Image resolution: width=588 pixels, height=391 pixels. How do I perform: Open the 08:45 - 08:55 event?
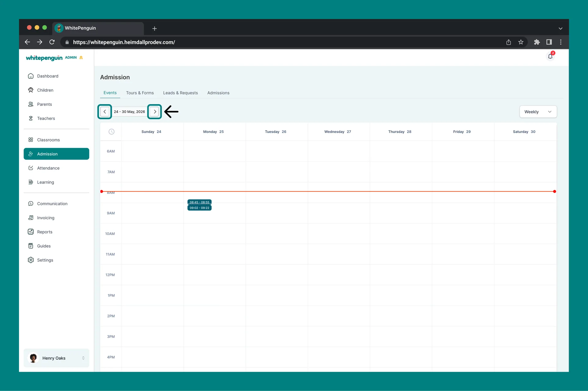pyautogui.click(x=199, y=202)
